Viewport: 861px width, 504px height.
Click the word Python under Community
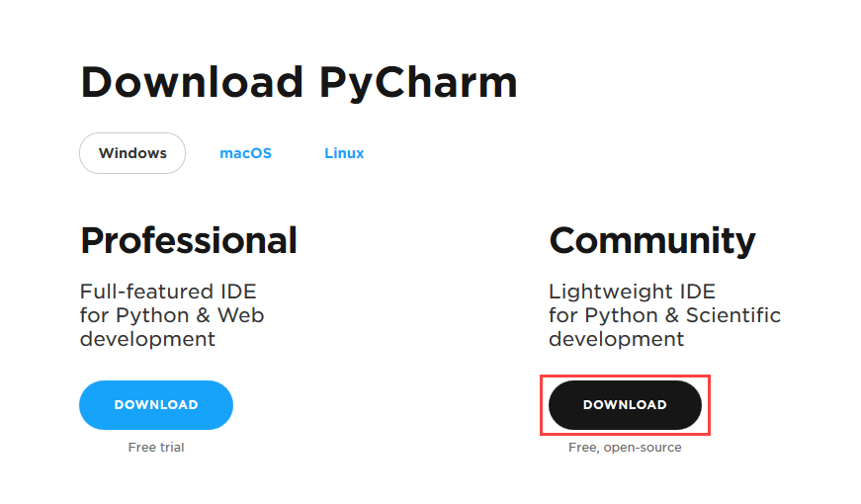click(617, 315)
